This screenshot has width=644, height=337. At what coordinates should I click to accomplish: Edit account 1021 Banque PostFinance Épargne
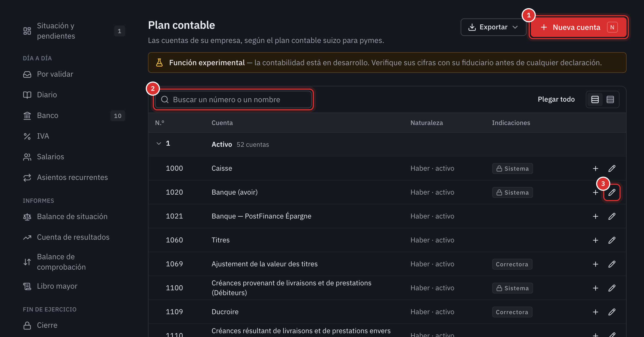(612, 216)
